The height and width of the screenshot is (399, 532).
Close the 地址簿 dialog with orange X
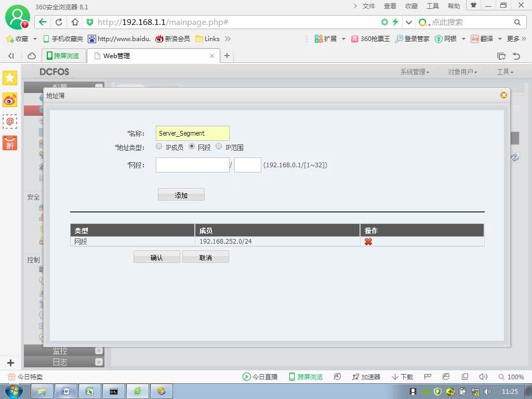point(503,96)
